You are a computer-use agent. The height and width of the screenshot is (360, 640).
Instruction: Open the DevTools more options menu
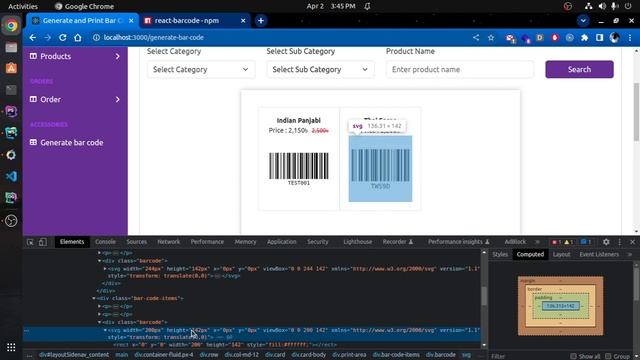click(620, 242)
